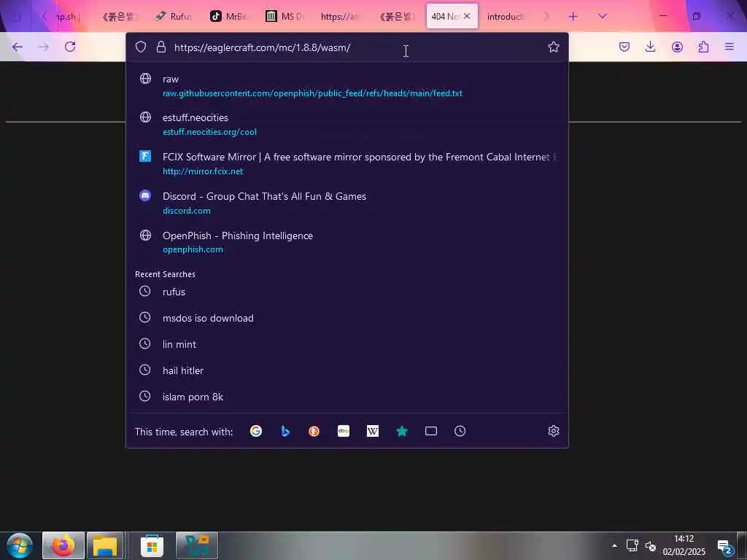Search within open Tabs icon
Screen dimensions: 747x560
pyautogui.click(x=430, y=431)
